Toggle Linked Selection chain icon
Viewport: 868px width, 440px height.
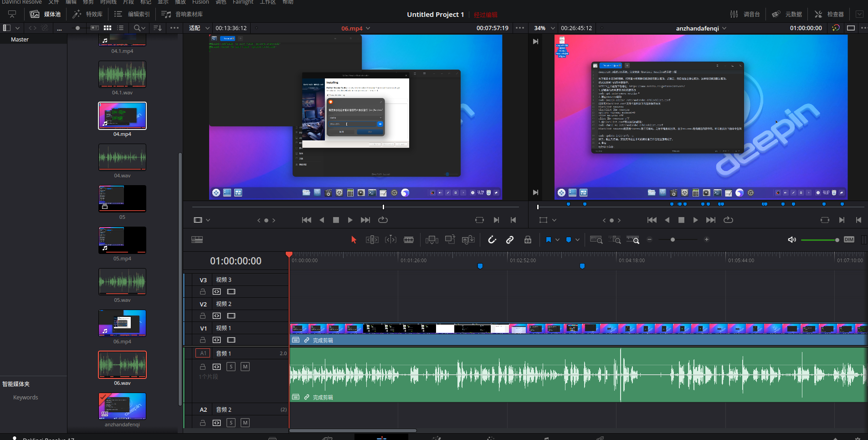click(x=510, y=240)
